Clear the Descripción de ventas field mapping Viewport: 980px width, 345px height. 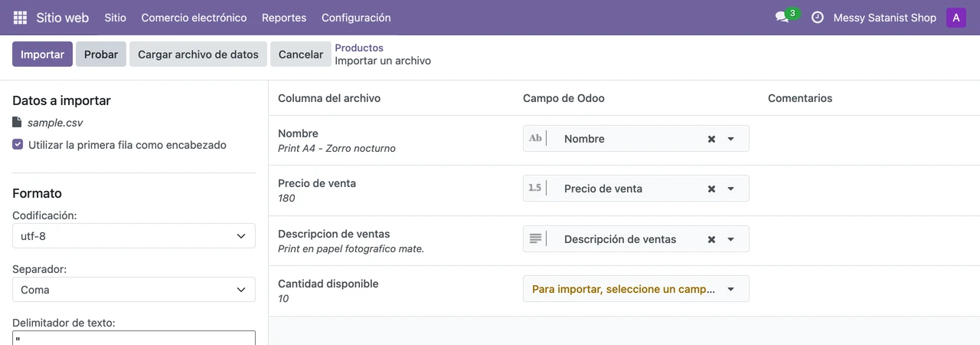click(711, 239)
